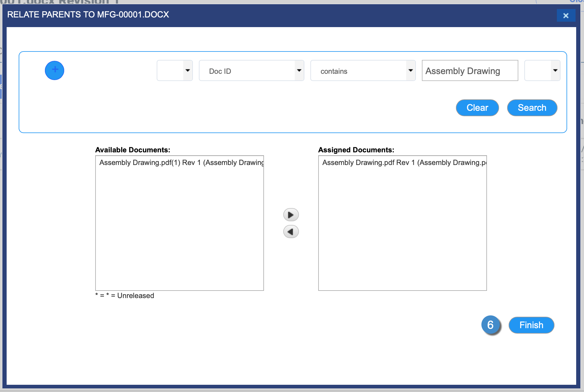Close the Relate Parents dialog
Image resolution: width=584 pixels, height=392 pixels.
coord(566,16)
